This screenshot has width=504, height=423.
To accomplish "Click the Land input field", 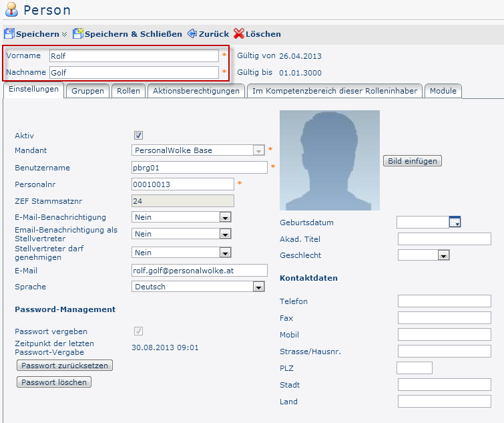I will pos(444,402).
